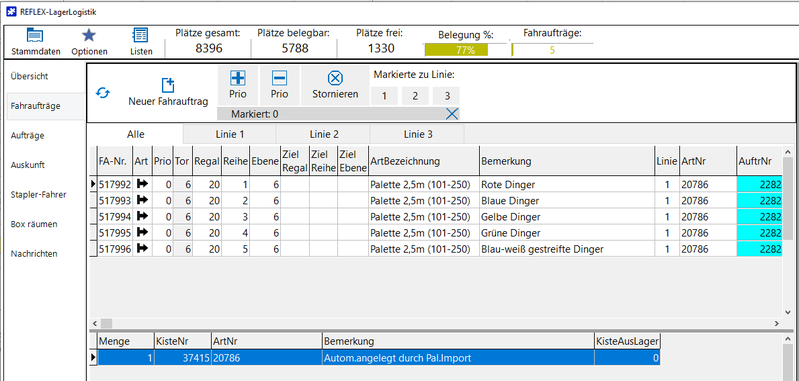Click the blue refresh arrows icon

pos(103,93)
